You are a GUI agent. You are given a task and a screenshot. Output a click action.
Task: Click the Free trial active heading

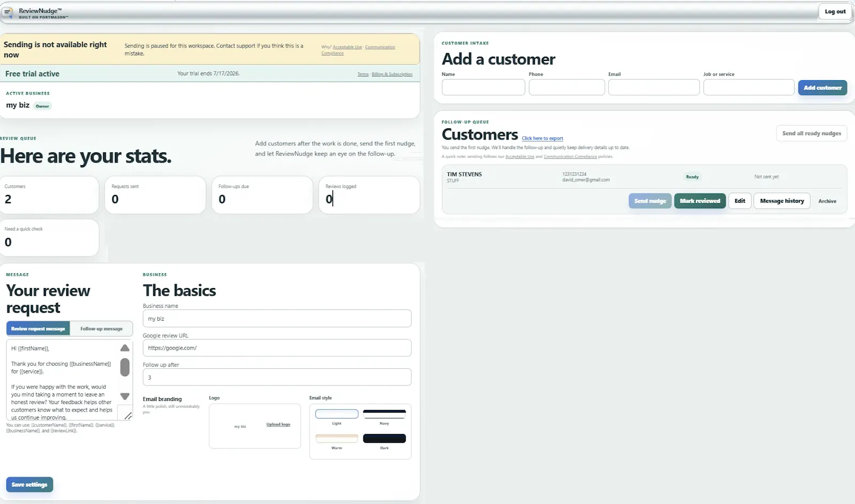[x=32, y=74]
